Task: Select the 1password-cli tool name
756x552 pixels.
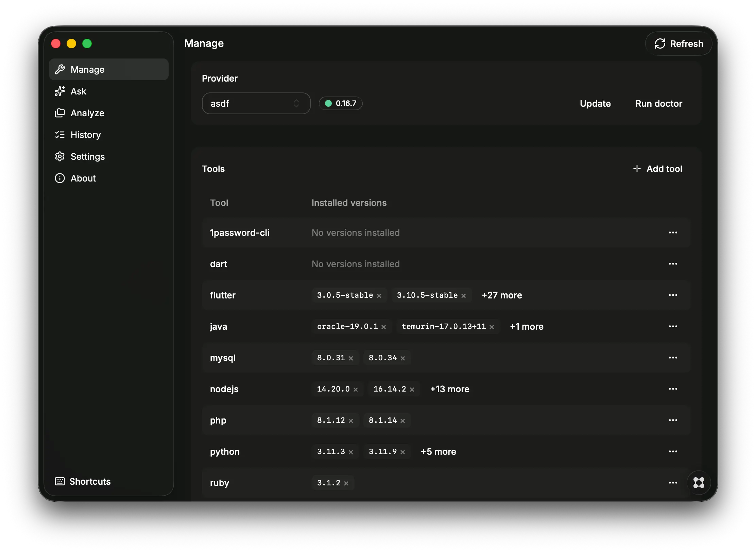Action: pyautogui.click(x=240, y=232)
